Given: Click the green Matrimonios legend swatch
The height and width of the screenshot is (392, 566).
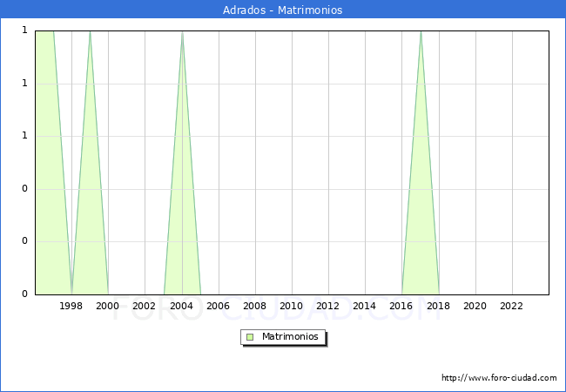Looking at the screenshot, I should pyautogui.click(x=250, y=337).
